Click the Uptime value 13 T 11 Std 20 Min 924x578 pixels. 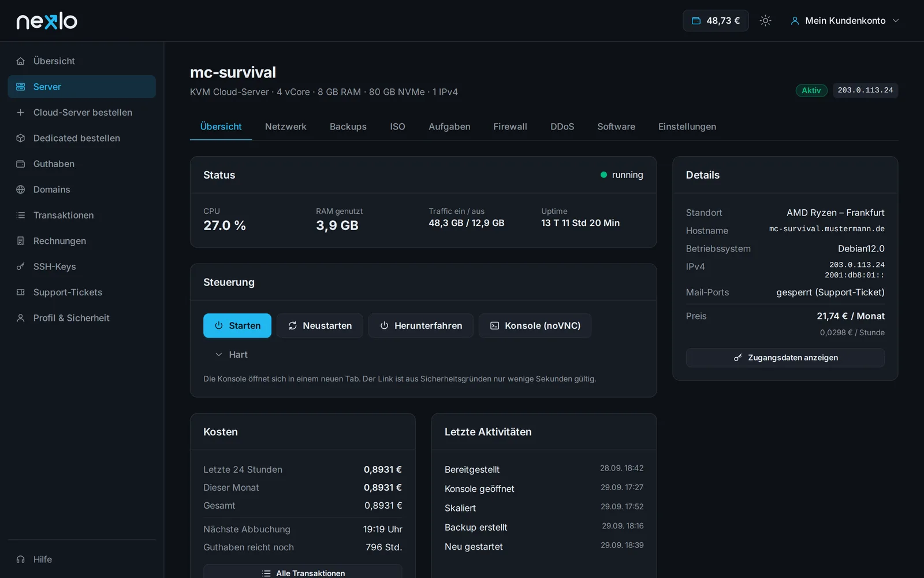[580, 223]
